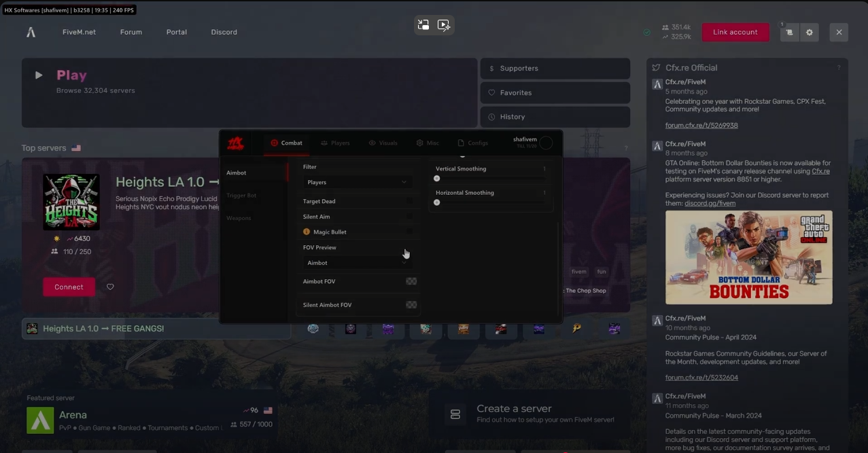The height and width of the screenshot is (453, 868).
Task: Favorite Heights LA server with heart icon
Action: (110, 287)
